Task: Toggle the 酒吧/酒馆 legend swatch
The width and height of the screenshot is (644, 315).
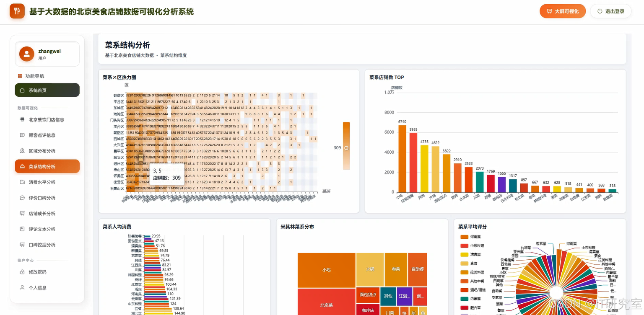Action: pos(464,290)
